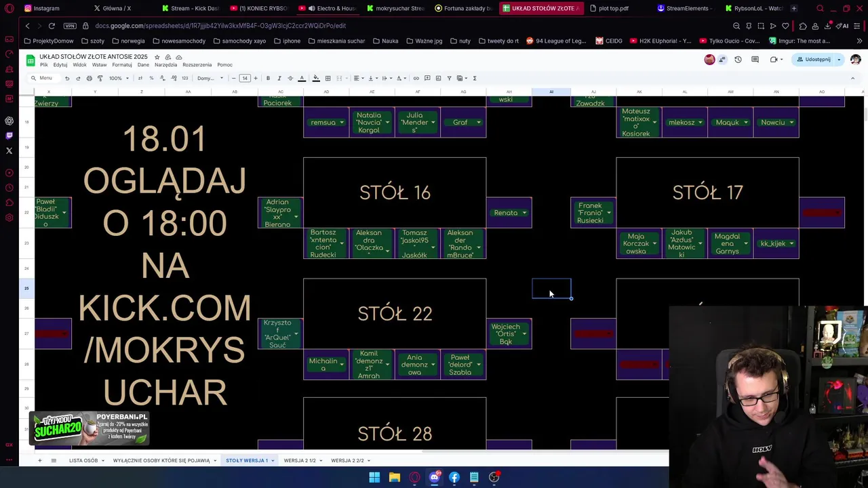Click the print icon in toolbar

pos(89,78)
